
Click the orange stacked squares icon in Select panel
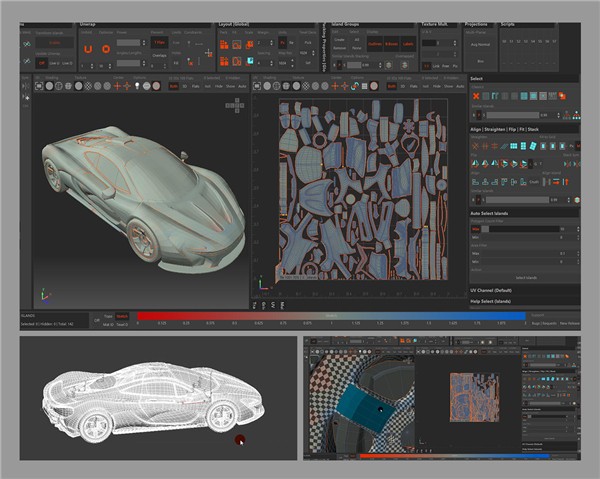[x=562, y=96]
